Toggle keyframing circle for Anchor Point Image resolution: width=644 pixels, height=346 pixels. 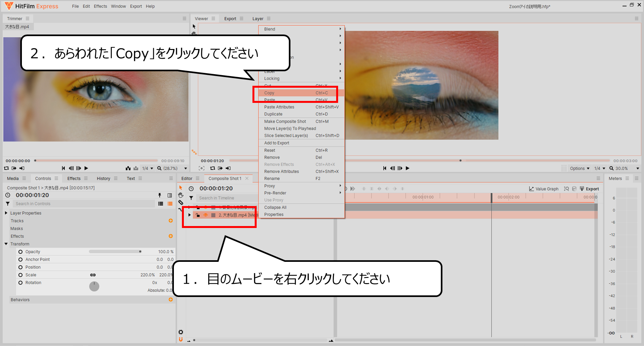[x=20, y=260]
